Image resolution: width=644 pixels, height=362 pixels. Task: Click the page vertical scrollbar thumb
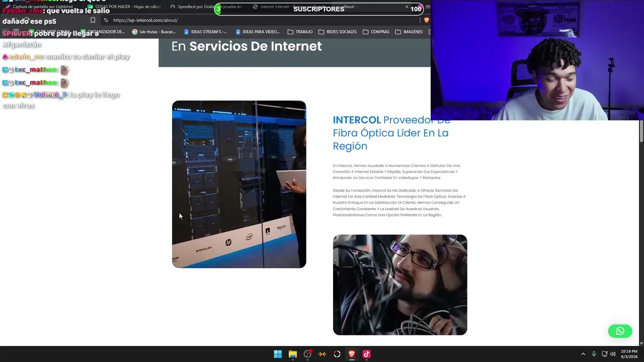point(641,131)
